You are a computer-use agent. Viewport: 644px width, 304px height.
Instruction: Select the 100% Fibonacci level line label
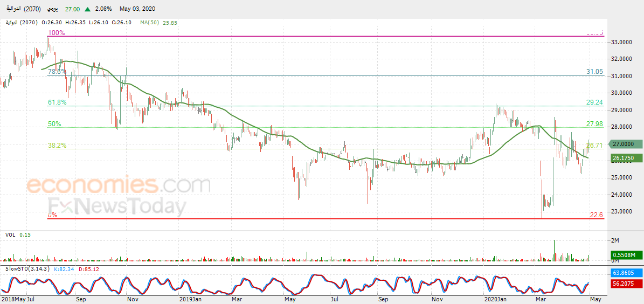[x=56, y=33]
